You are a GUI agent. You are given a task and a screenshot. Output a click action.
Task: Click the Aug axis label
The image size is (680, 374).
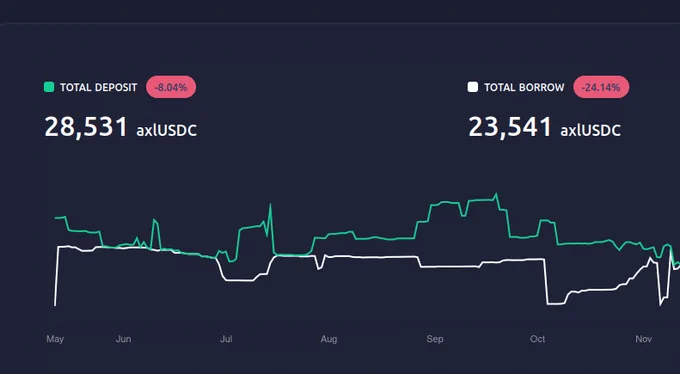(329, 339)
